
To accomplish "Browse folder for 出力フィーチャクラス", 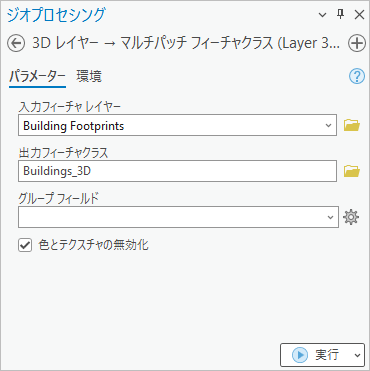I will [352, 171].
